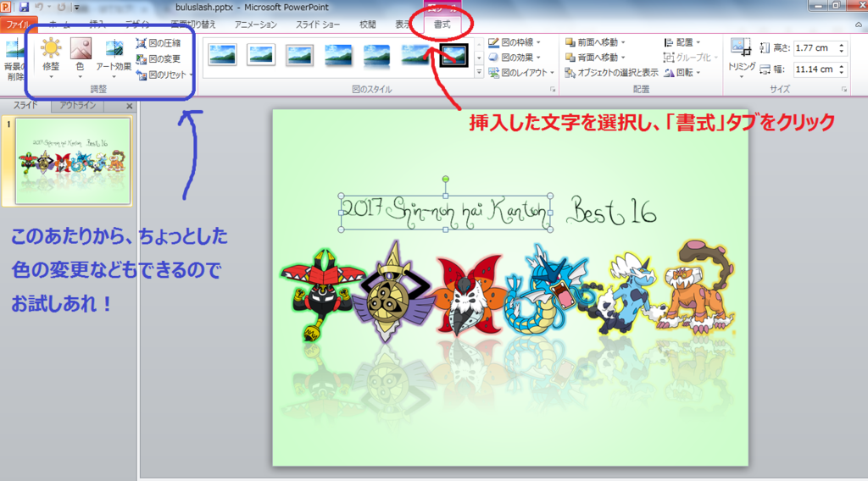Viewport: 868px width, 481px height.
Task: Click the トリミング crop icon
Action: click(741, 47)
